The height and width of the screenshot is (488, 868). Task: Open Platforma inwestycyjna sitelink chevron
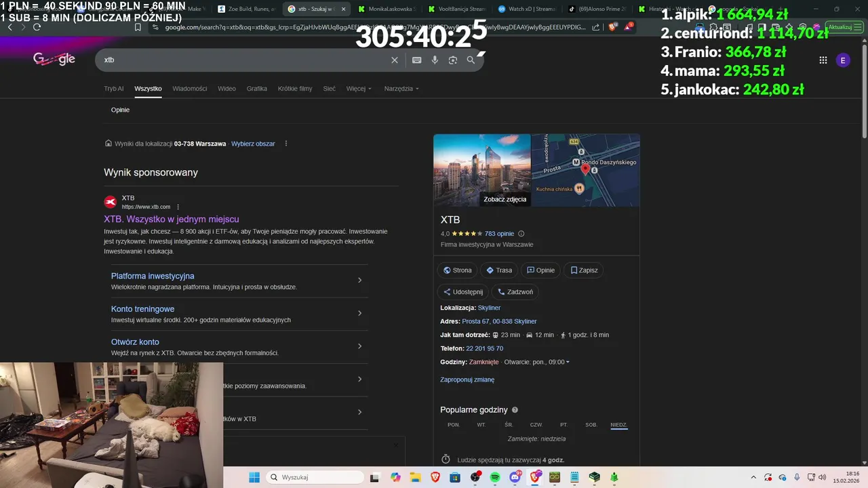pyautogui.click(x=359, y=280)
